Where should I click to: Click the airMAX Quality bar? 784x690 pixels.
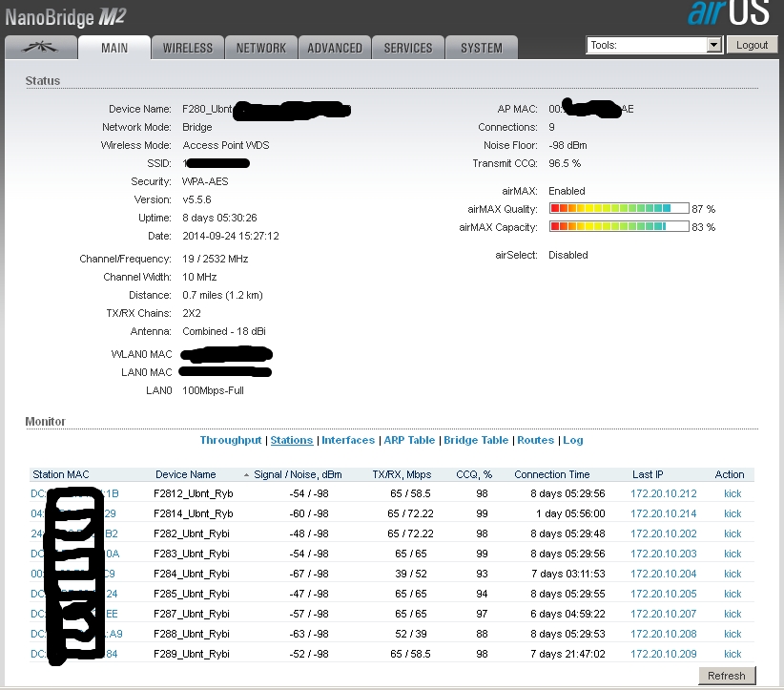pos(619,208)
